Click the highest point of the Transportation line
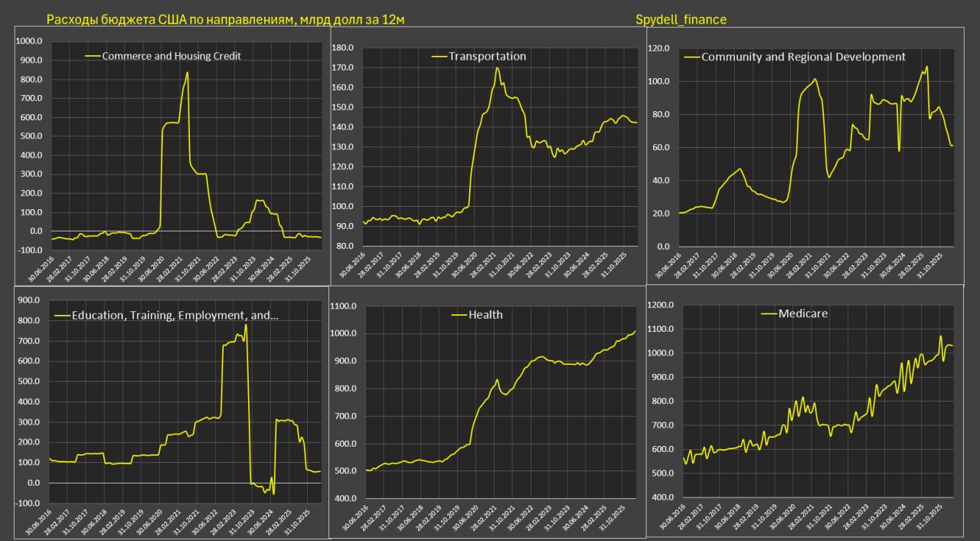Image resolution: width=980 pixels, height=541 pixels. click(x=497, y=68)
